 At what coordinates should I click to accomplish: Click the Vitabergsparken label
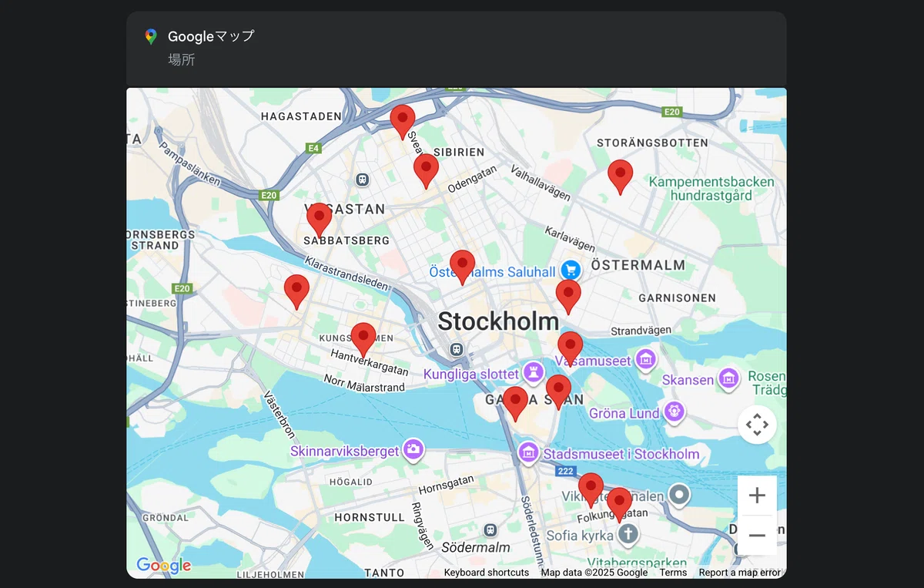636,563
